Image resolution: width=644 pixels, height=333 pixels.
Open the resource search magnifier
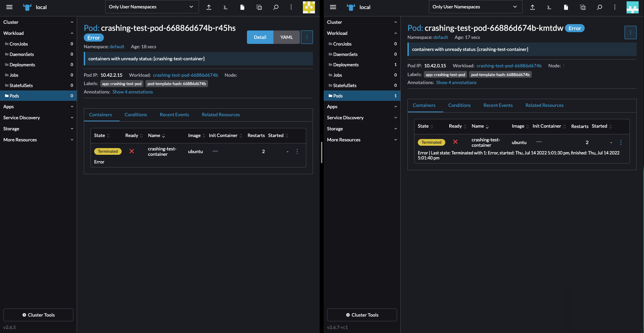point(276,7)
